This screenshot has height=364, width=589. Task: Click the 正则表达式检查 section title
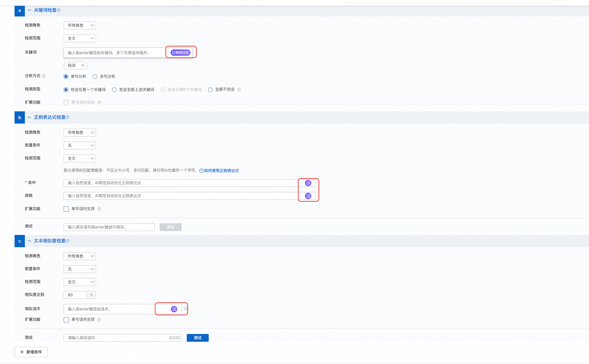click(x=50, y=117)
